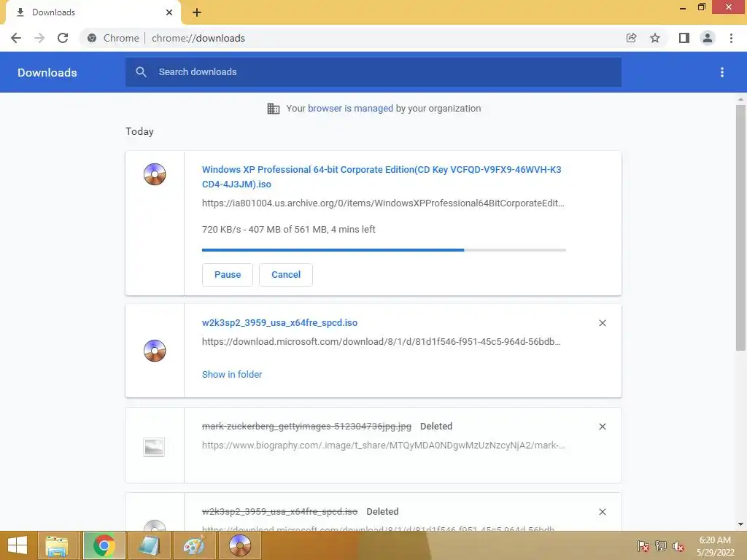Cancel the Windows XP iso download
The width and height of the screenshot is (747, 560).
coord(286,275)
